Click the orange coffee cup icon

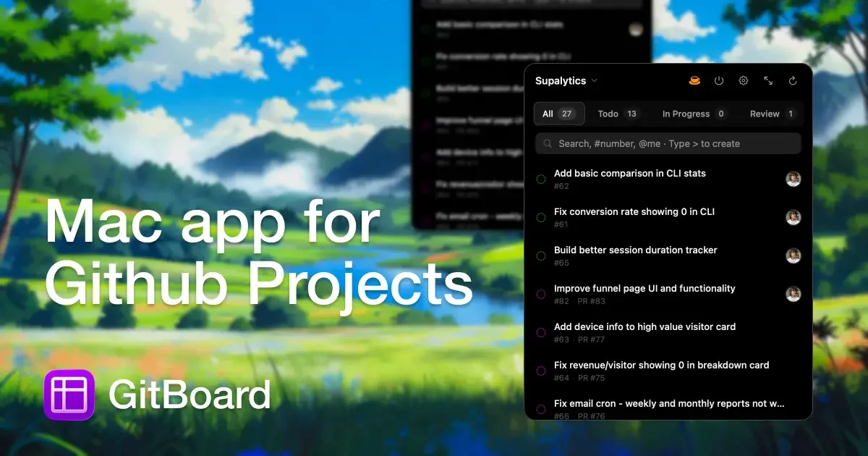(x=694, y=81)
